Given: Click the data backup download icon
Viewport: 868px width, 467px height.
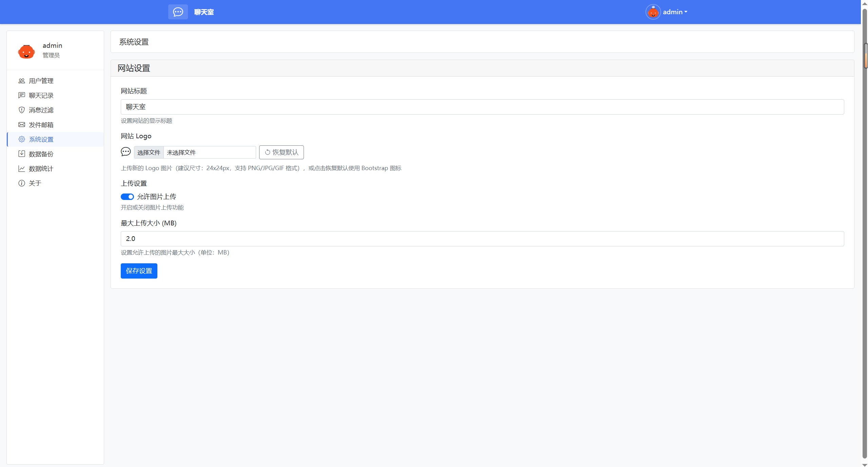Looking at the screenshot, I should point(22,154).
